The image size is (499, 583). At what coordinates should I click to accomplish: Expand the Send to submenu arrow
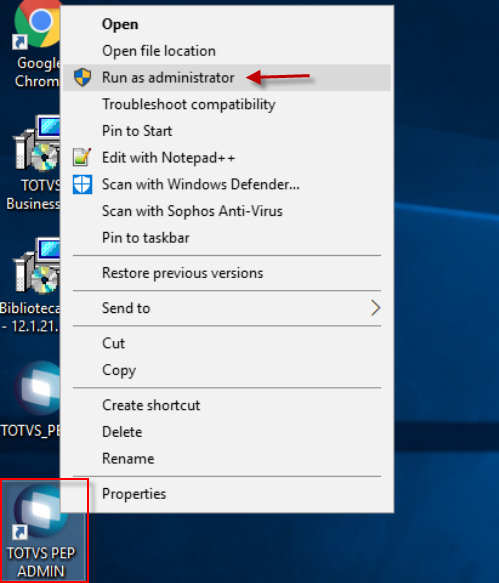tap(376, 308)
